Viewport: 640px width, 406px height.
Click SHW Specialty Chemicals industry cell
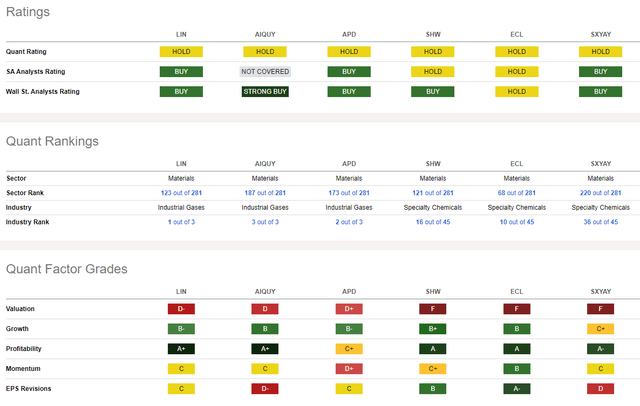pyautogui.click(x=433, y=208)
